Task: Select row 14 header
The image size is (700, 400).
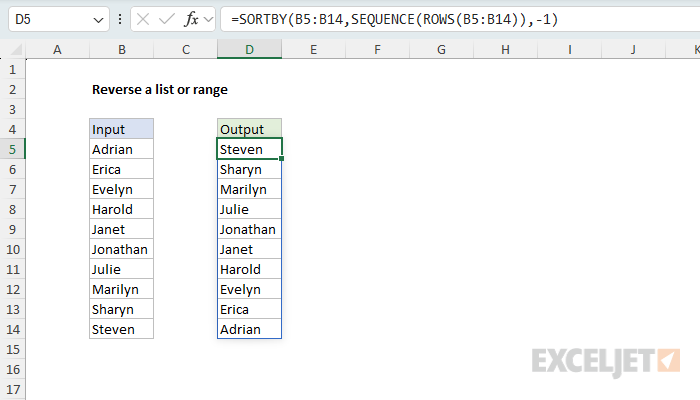Action: click(12, 329)
